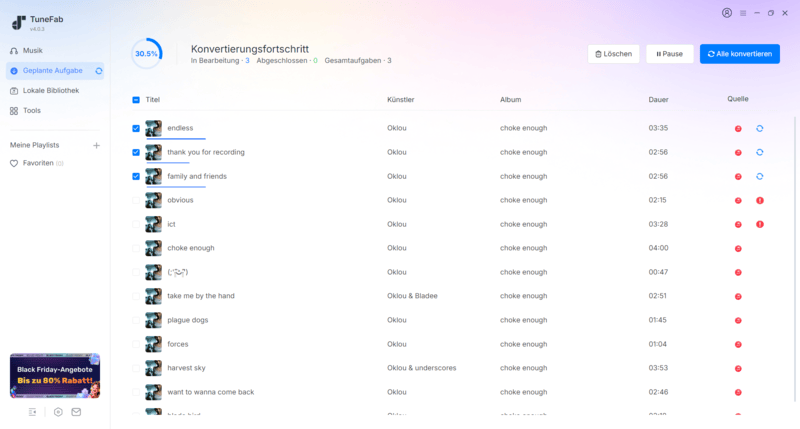Check the take me by the hand checkbox
This screenshot has height=429, width=800.
pos(136,296)
